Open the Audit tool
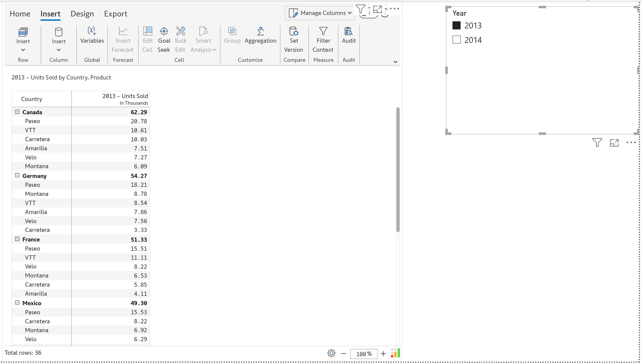This screenshot has width=642, height=364. pyautogui.click(x=349, y=35)
